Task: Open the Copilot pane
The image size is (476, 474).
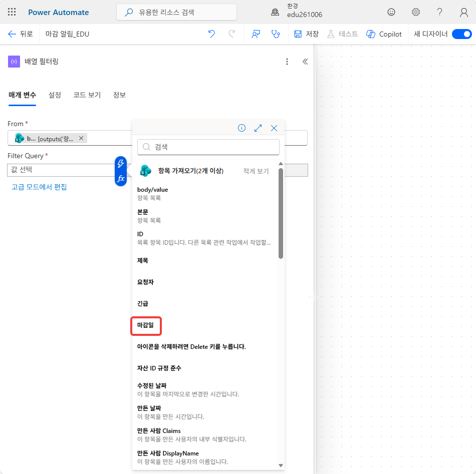Action: [384, 34]
